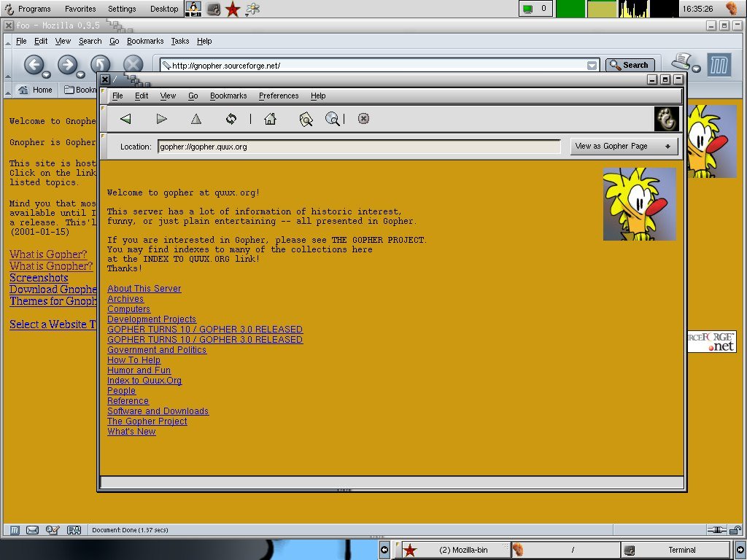The height and width of the screenshot is (560, 747).
Task: Open the Mozilla Back button history dropdown arrow
Action: (x=47, y=74)
